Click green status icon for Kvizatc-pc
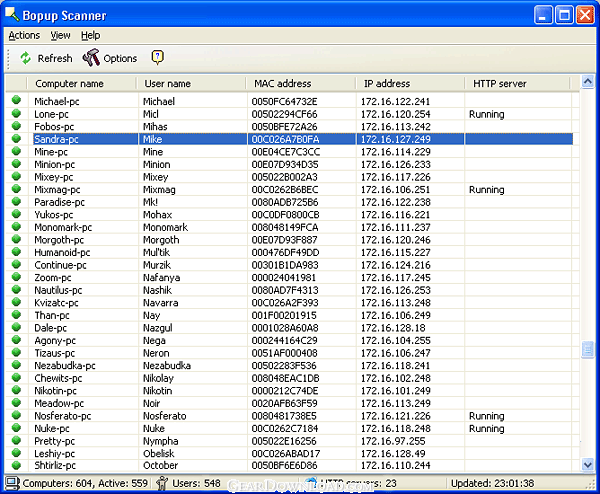This screenshot has width=600, height=494. (x=16, y=302)
